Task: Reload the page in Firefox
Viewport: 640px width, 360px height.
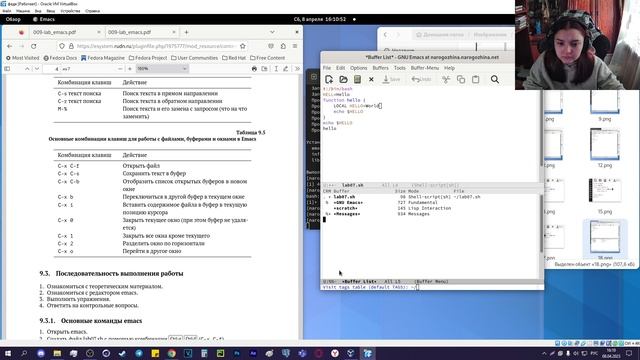Action: [x=33, y=46]
